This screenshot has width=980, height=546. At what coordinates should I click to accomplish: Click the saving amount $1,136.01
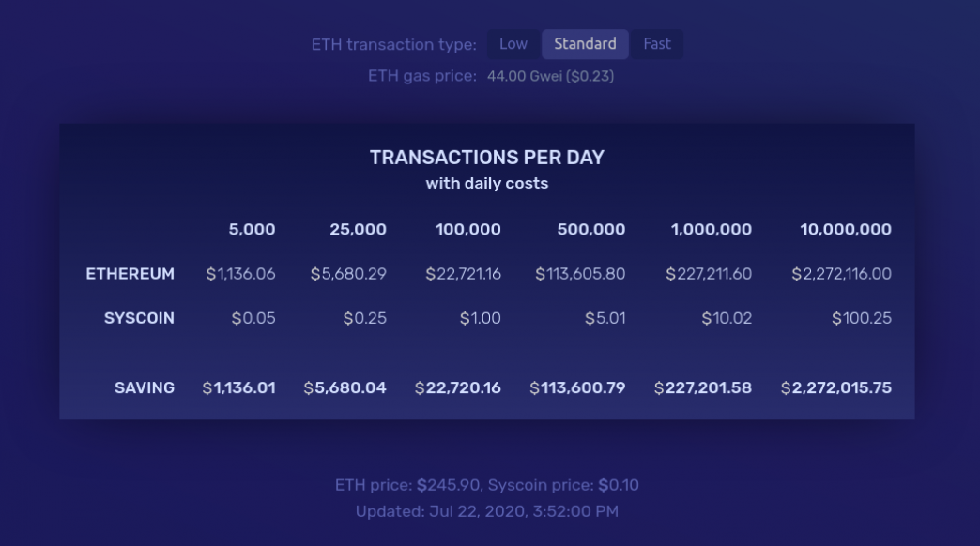[x=238, y=387]
